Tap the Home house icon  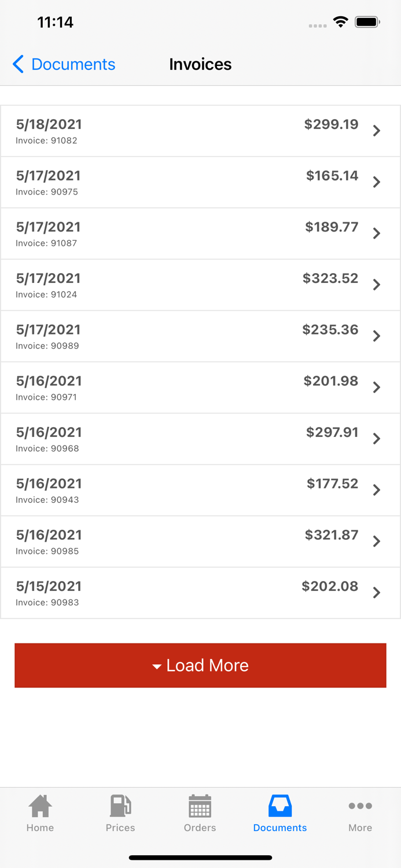click(x=40, y=806)
